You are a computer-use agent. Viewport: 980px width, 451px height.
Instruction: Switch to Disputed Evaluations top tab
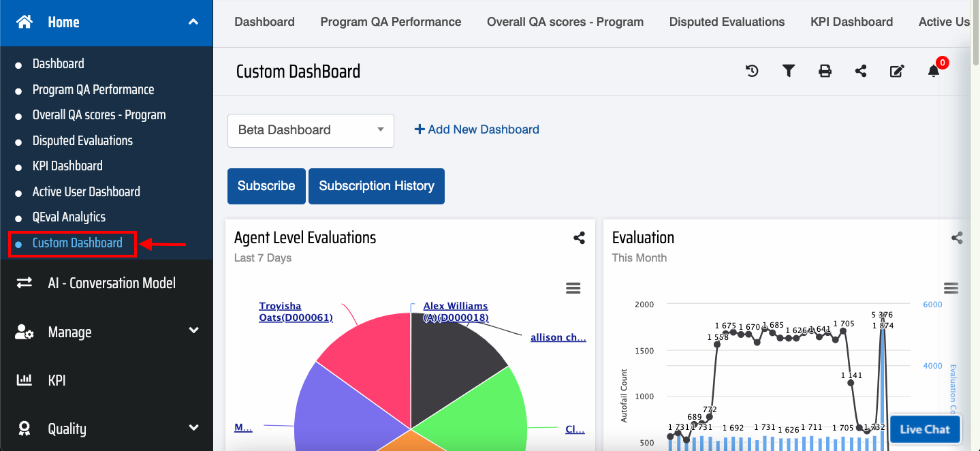(x=727, y=22)
